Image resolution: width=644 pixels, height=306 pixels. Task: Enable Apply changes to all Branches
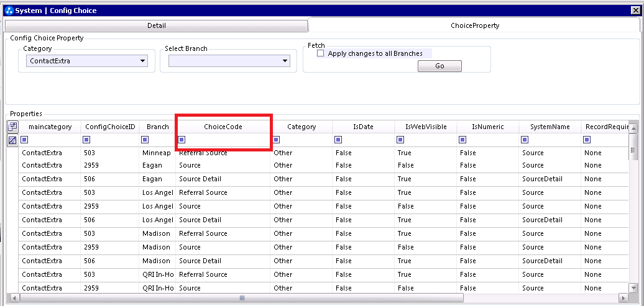[x=321, y=53]
